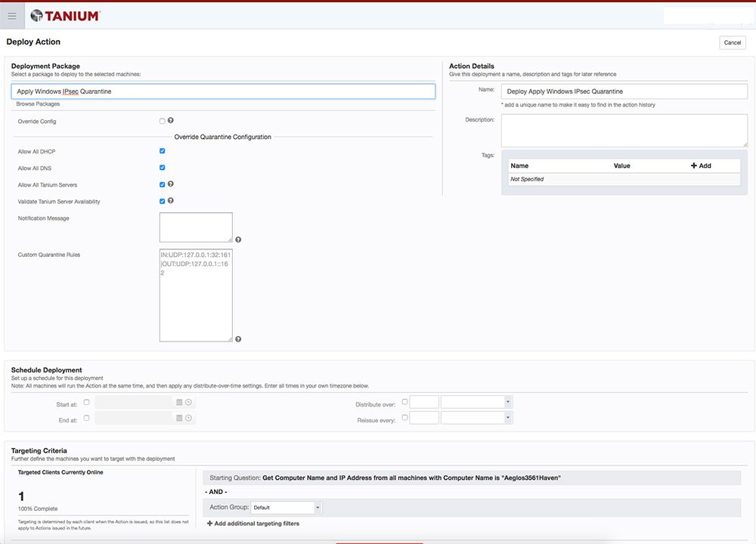
Task: Open help icon for Validate Tanium Server Availability
Action: point(171,200)
